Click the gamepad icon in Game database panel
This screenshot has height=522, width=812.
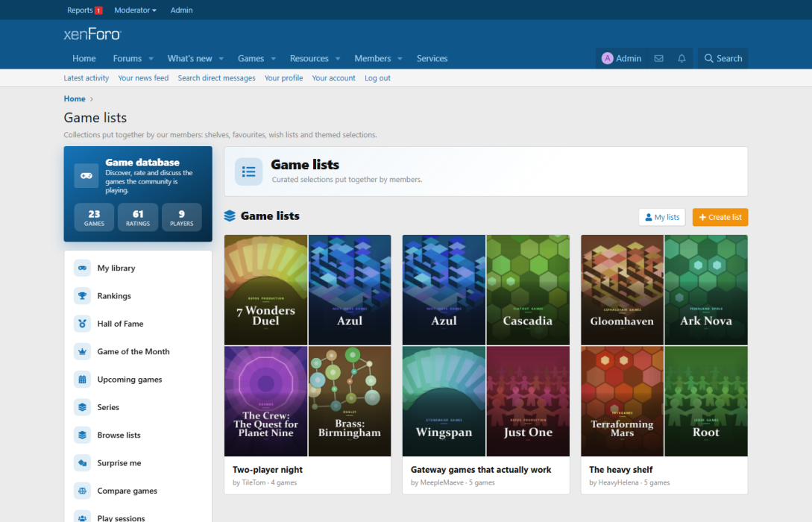tap(86, 176)
